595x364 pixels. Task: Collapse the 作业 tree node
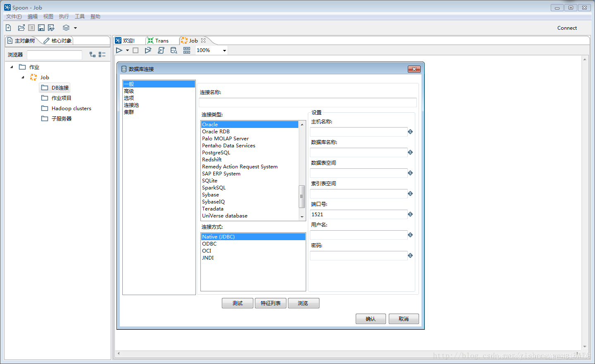click(12, 67)
